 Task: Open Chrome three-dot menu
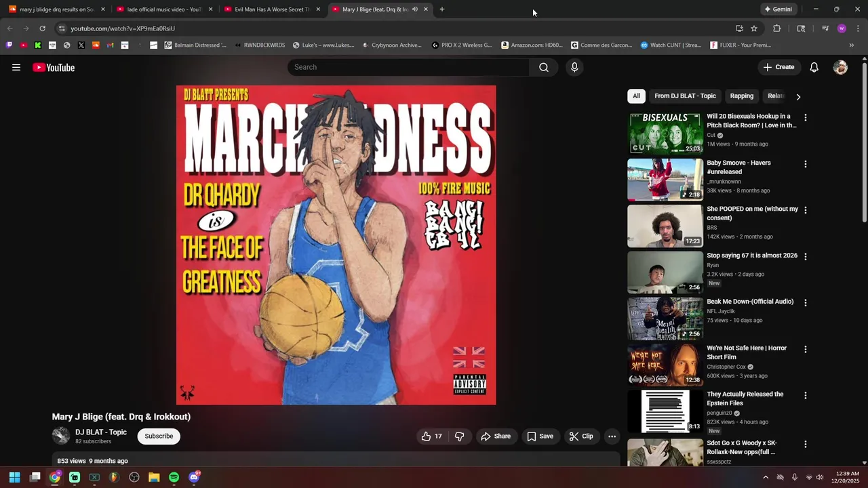click(858, 28)
